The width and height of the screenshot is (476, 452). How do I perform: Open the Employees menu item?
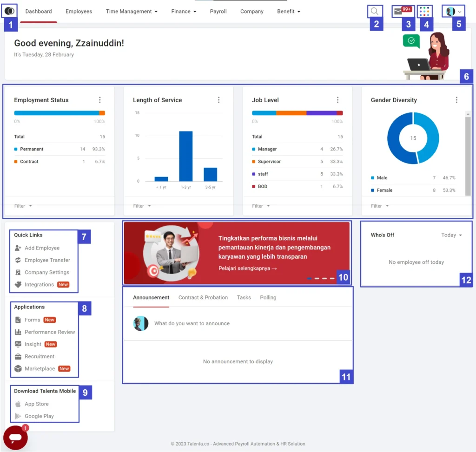pos(79,11)
